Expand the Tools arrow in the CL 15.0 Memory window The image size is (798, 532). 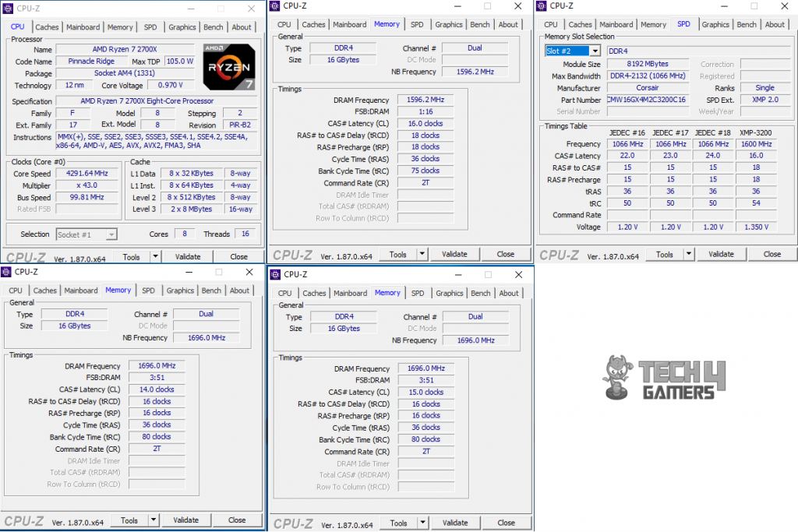(x=422, y=523)
